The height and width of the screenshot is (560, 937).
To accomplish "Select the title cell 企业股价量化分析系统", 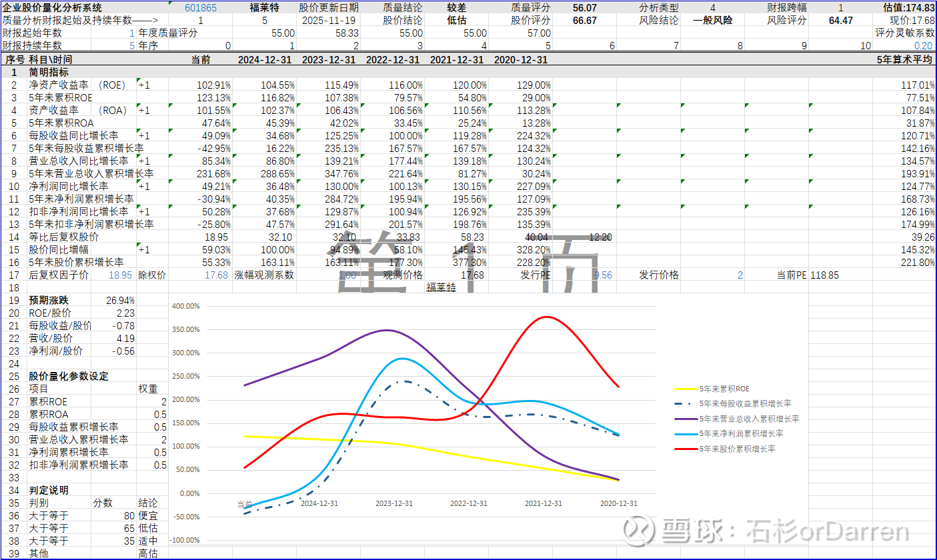I will (53, 8).
